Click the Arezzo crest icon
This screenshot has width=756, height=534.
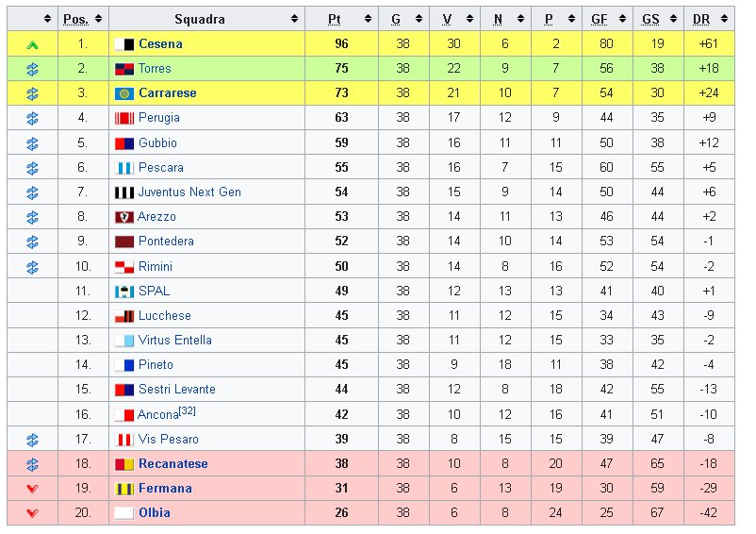(x=123, y=217)
